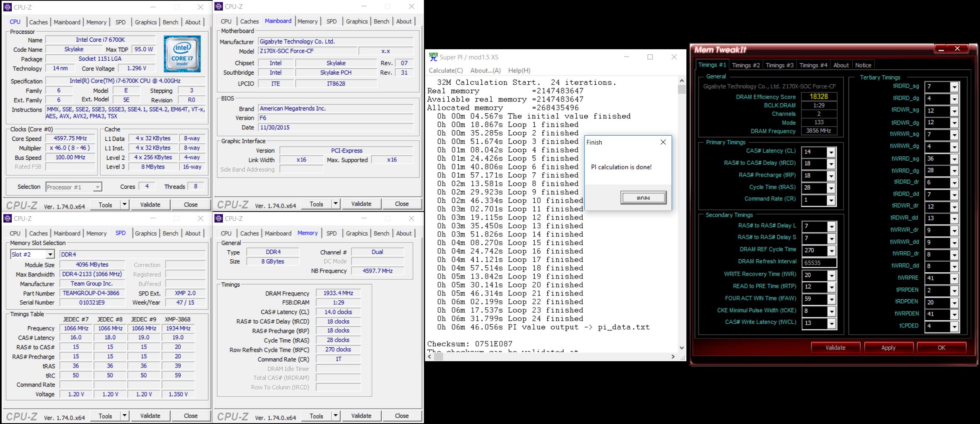980x424 pixels.
Task: Click the Super PI horizontal scrollbar right arrow
Action: pyautogui.click(x=673, y=357)
